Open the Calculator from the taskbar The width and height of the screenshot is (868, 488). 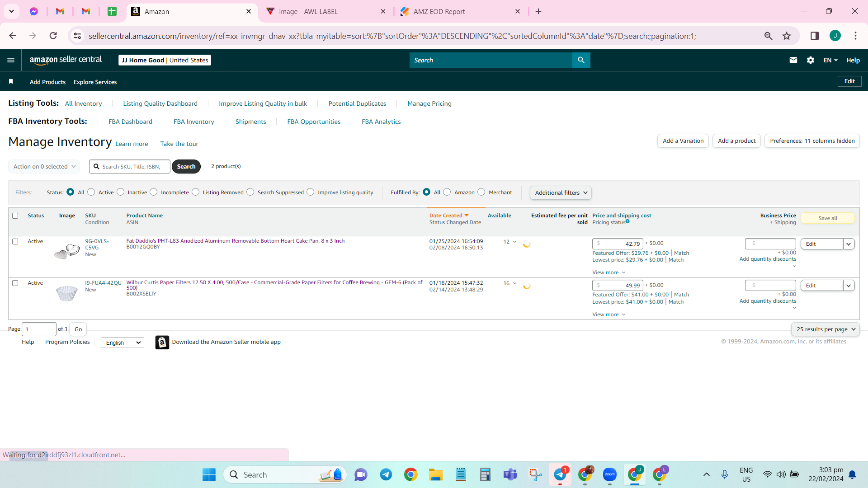tap(486, 474)
